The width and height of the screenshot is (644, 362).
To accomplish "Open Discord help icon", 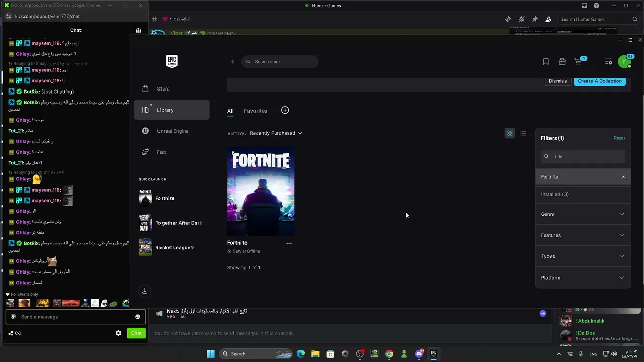I will tap(596, 6).
